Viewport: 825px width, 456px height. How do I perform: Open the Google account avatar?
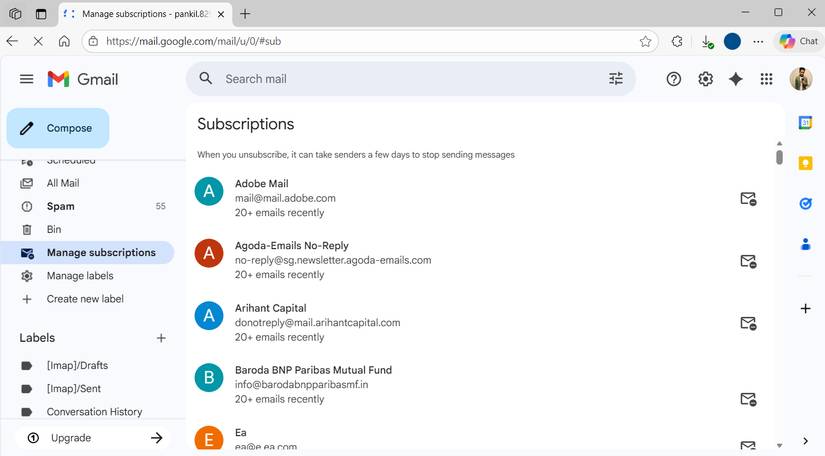point(801,79)
